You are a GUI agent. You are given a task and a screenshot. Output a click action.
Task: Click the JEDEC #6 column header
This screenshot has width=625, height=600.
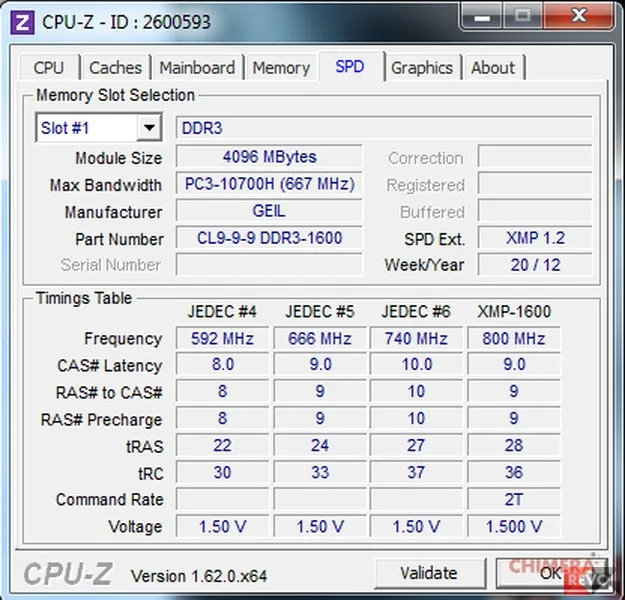tap(416, 312)
